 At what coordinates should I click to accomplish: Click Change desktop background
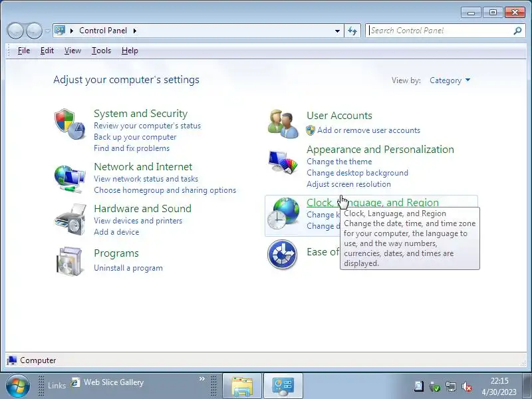357,173
